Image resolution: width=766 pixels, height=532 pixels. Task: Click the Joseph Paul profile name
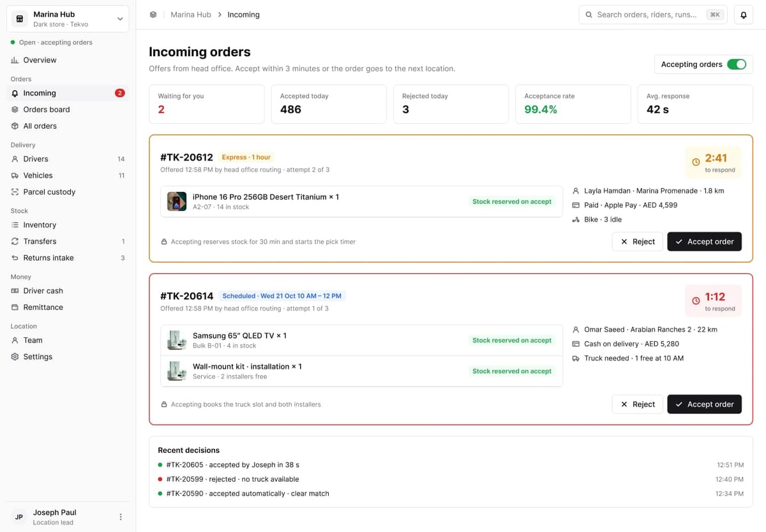(x=54, y=512)
